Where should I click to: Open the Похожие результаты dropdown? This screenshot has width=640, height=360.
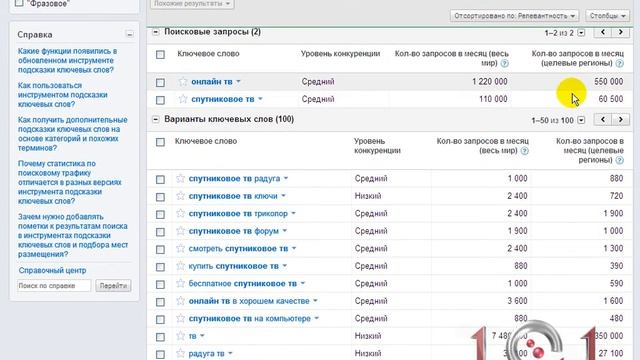point(192,4)
